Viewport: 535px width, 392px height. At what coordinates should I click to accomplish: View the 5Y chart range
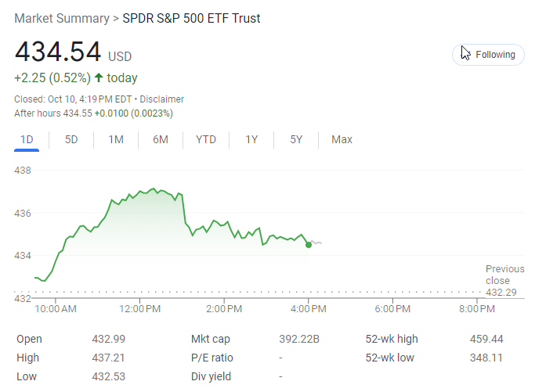click(x=296, y=139)
